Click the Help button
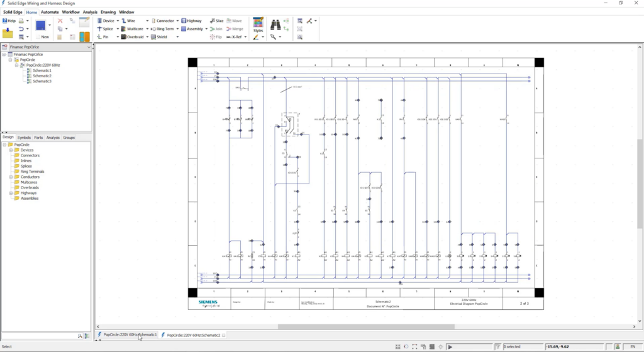 9,21
